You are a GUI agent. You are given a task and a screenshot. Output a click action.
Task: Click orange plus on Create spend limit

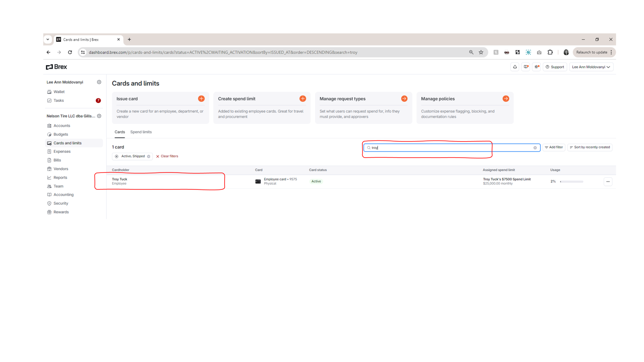303,99
